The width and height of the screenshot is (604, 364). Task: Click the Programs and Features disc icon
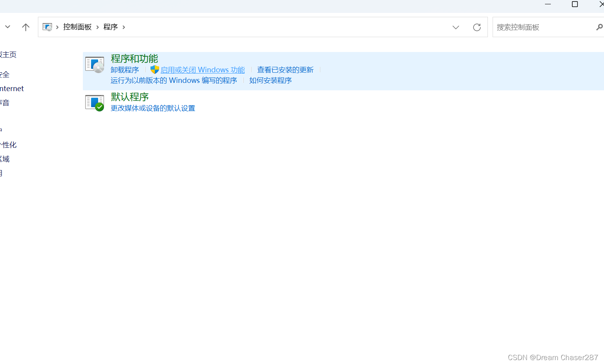95,65
